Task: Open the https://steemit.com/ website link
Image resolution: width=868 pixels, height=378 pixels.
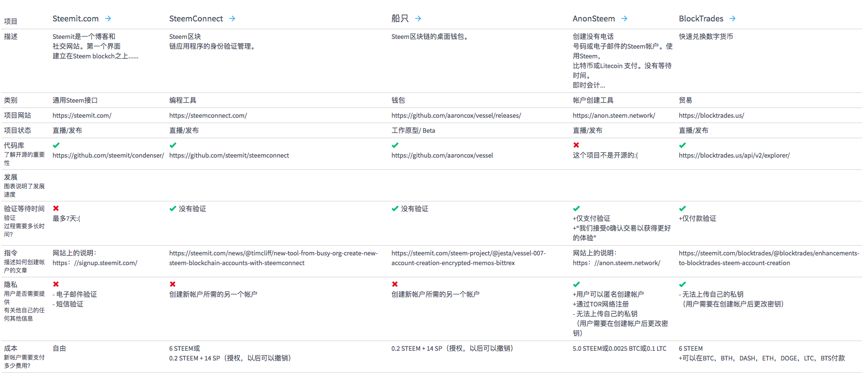Action: [x=82, y=115]
